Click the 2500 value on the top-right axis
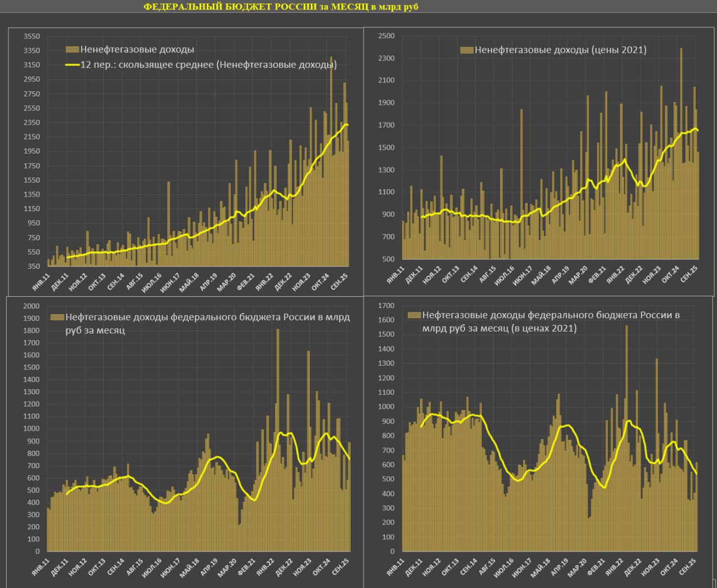Screen dimensions: 717x588 (x=387, y=36)
